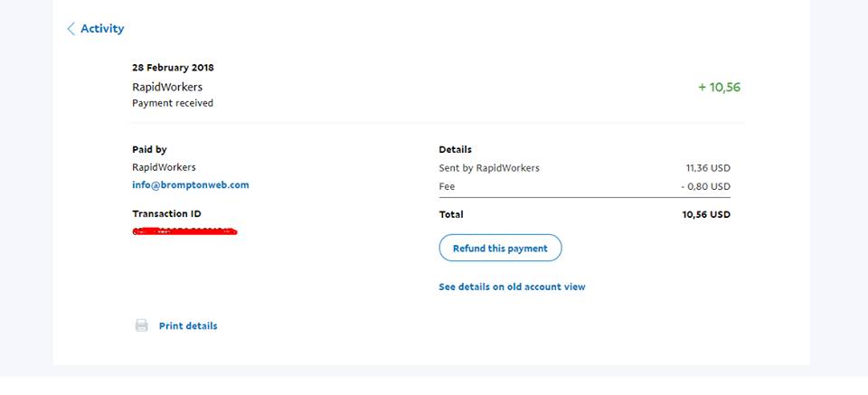Viewport: 868px width, 395px height.
Task: Open the info@bromptonweb.com email link
Action: (190, 185)
